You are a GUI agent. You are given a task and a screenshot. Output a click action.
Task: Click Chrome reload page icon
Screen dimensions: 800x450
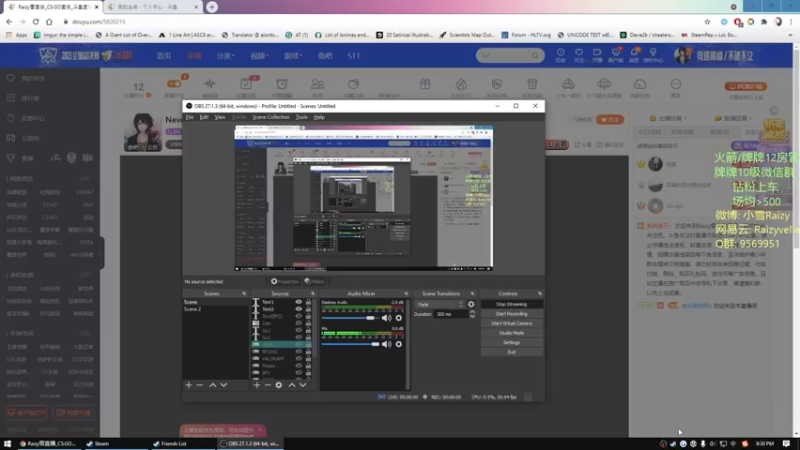coord(36,22)
